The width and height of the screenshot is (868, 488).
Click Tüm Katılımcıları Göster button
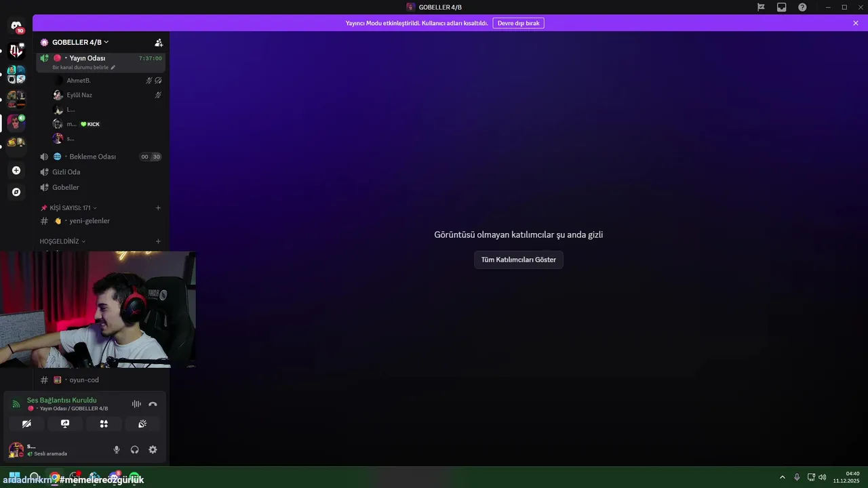(x=519, y=260)
